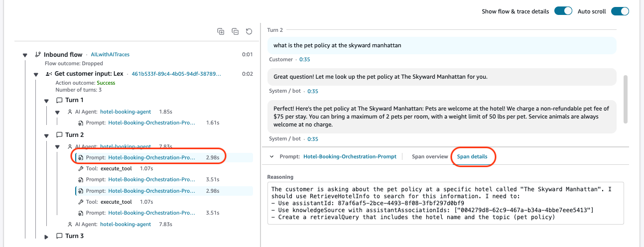
Task: Click 0:35 timestamp under 'Perfect!' pet policy message
Action: (313, 138)
